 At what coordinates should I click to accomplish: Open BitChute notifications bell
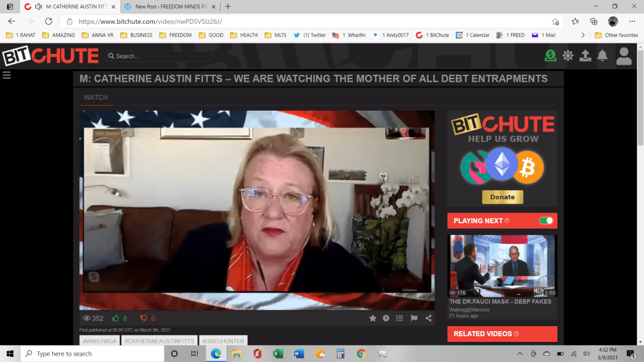(x=602, y=56)
